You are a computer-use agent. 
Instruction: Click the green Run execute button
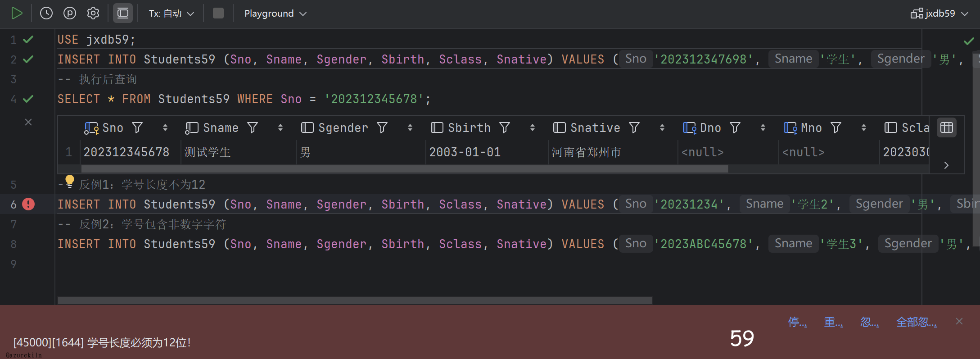pyautogui.click(x=17, y=14)
